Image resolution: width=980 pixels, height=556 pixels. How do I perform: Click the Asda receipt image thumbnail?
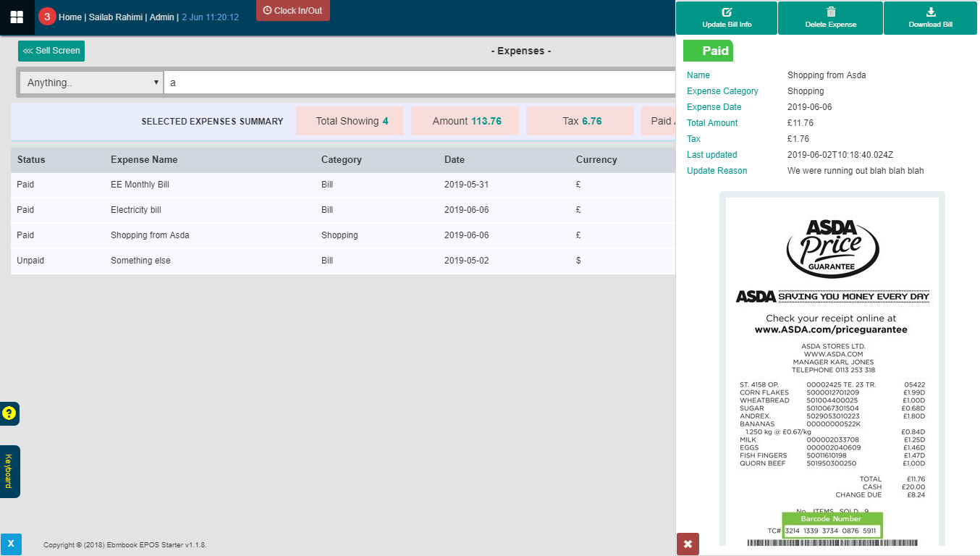coord(832,369)
